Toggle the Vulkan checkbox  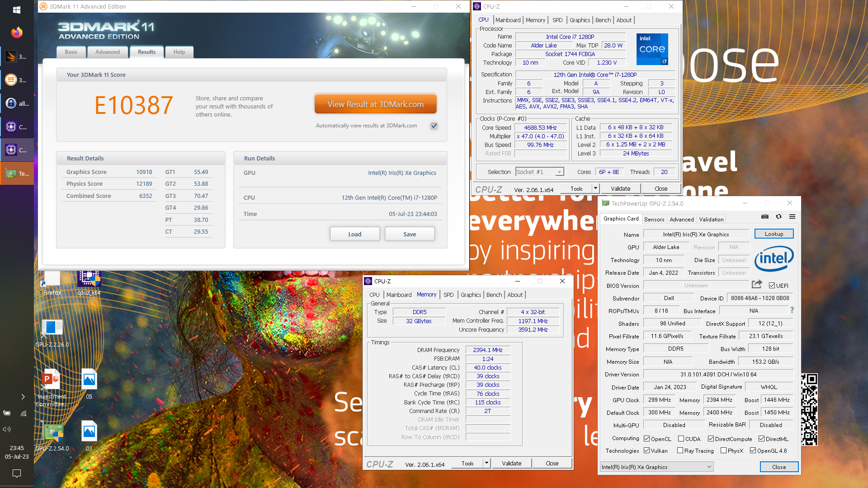pos(647,450)
